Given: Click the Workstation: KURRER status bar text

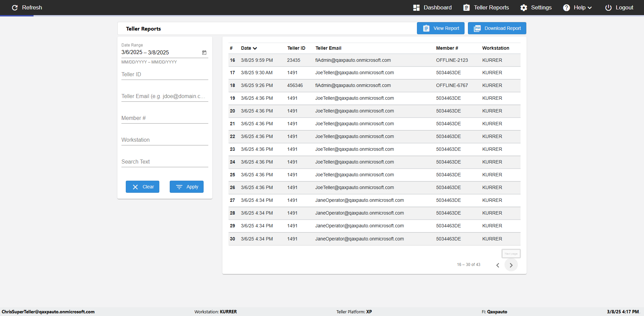Looking at the screenshot, I should coord(216,312).
